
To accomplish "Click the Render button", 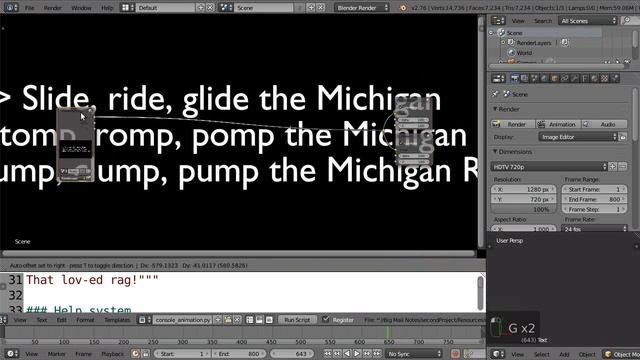I will coord(513,124).
